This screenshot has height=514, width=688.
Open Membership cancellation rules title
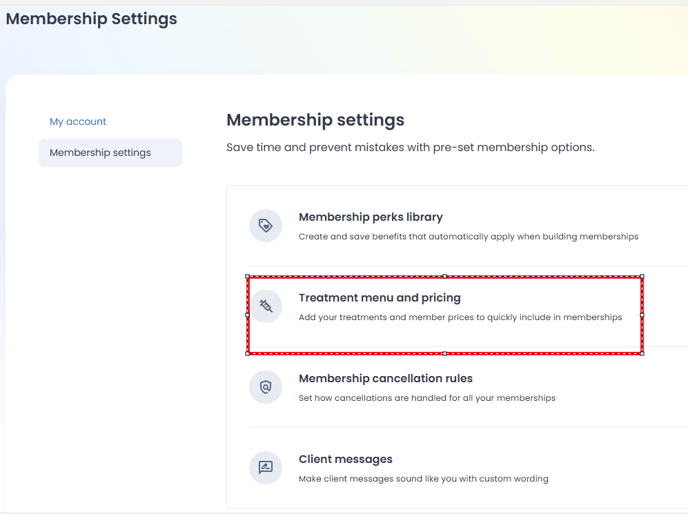386,378
